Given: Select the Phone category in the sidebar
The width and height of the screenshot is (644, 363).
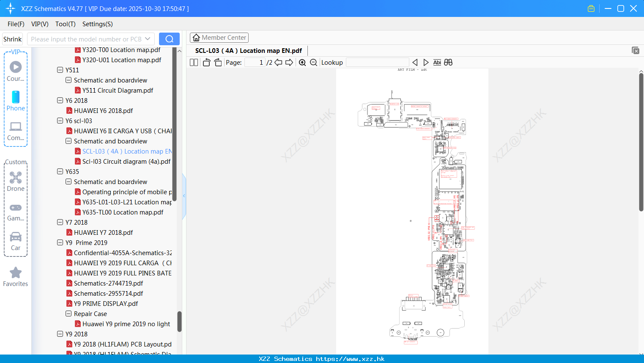Looking at the screenshot, I should tap(16, 101).
